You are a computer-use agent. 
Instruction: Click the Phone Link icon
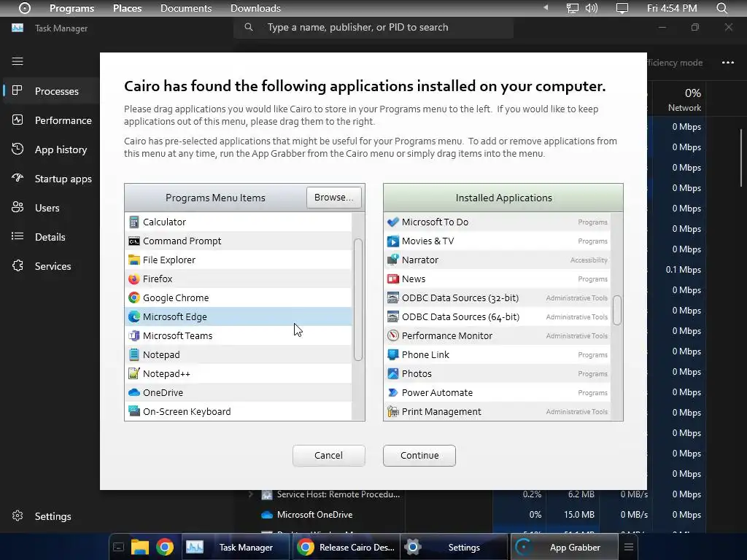(392, 355)
